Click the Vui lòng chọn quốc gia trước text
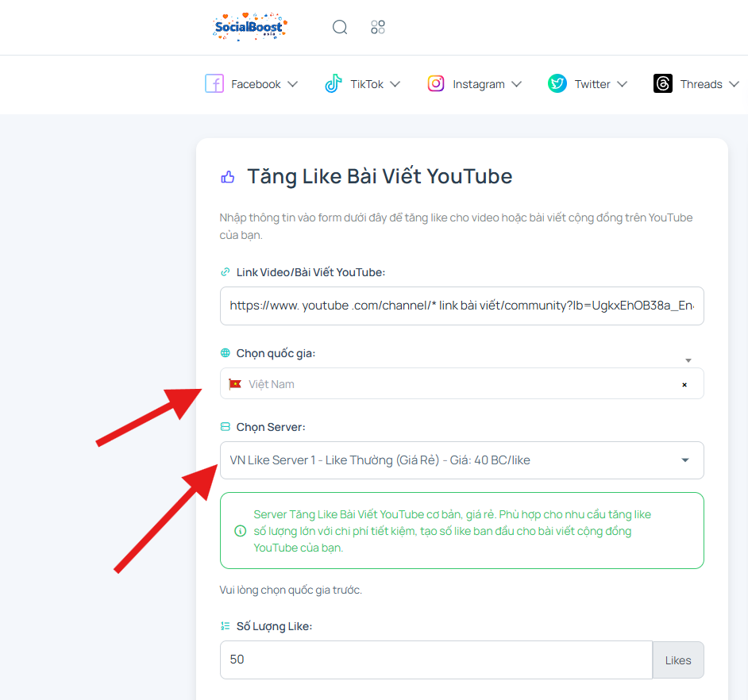Screen dimensions: 748x700 click(291, 590)
